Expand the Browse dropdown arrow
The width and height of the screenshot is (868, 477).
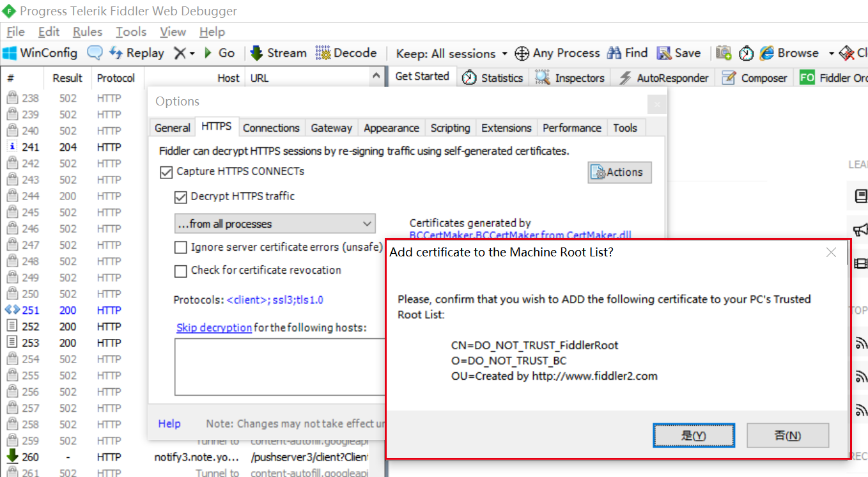pyautogui.click(x=831, y=54)
